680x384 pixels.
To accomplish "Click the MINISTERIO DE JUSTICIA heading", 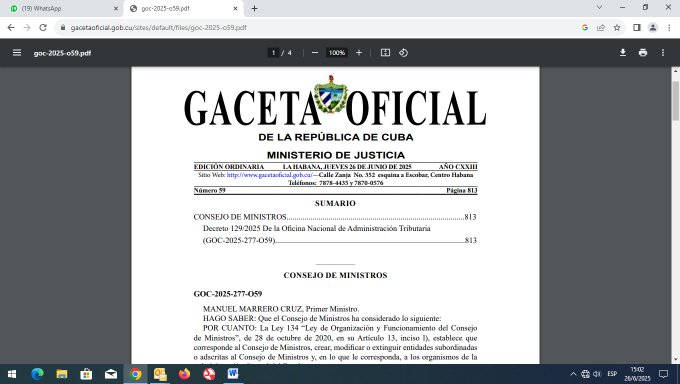I will tap(336, 155).
